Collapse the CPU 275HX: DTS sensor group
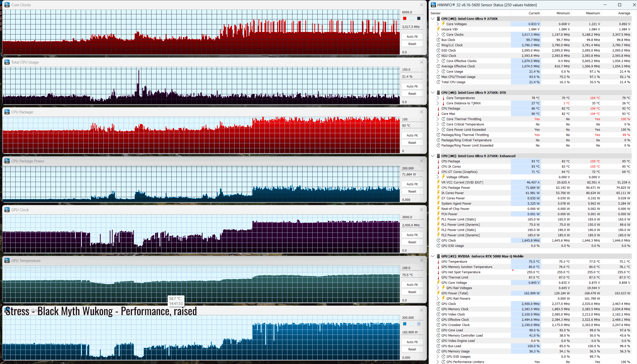 click(433, 93)
